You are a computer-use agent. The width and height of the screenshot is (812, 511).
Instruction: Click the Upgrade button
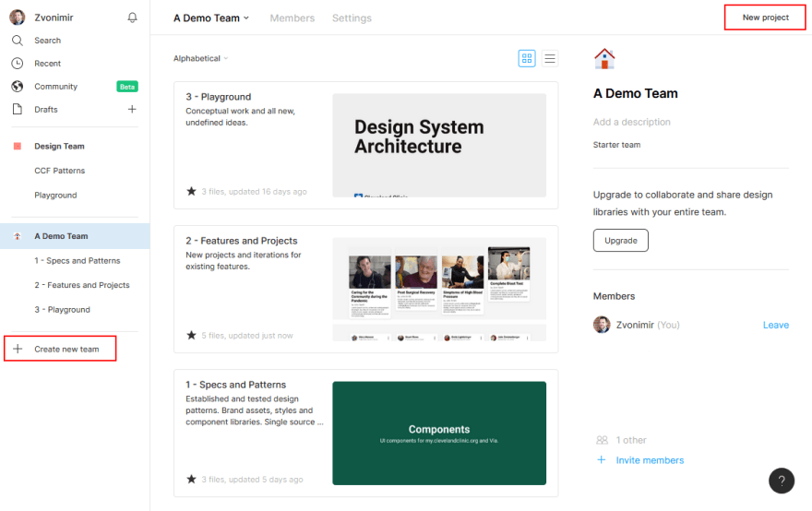click(x=620, y=240)
